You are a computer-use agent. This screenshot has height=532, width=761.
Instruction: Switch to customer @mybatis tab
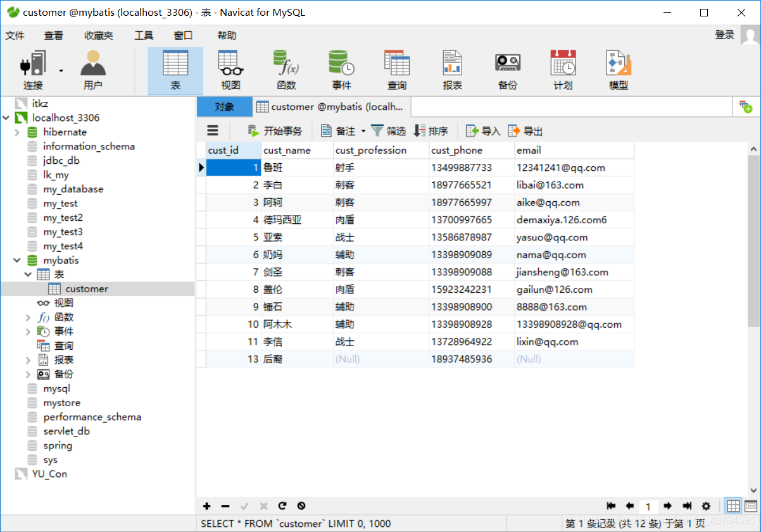332,107
